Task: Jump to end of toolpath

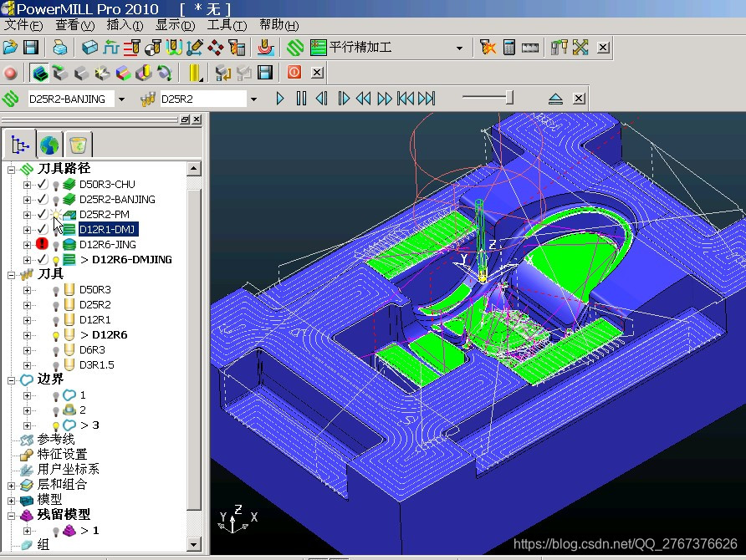Action: (x=427, y=99)
